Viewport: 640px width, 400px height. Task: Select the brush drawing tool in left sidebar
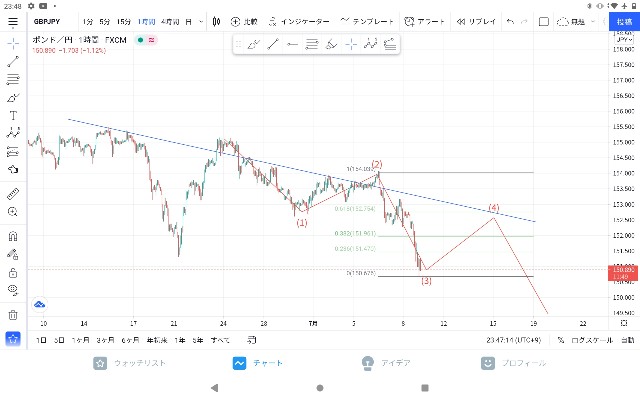click(13, 98)
